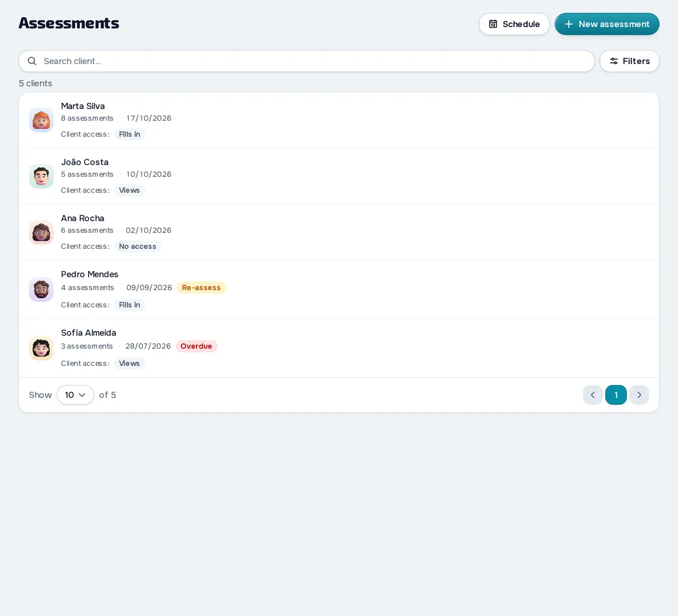Screen dimensions: 678x616
Task: Click the calendar icon on Schedule
Action: pos(493,24)
